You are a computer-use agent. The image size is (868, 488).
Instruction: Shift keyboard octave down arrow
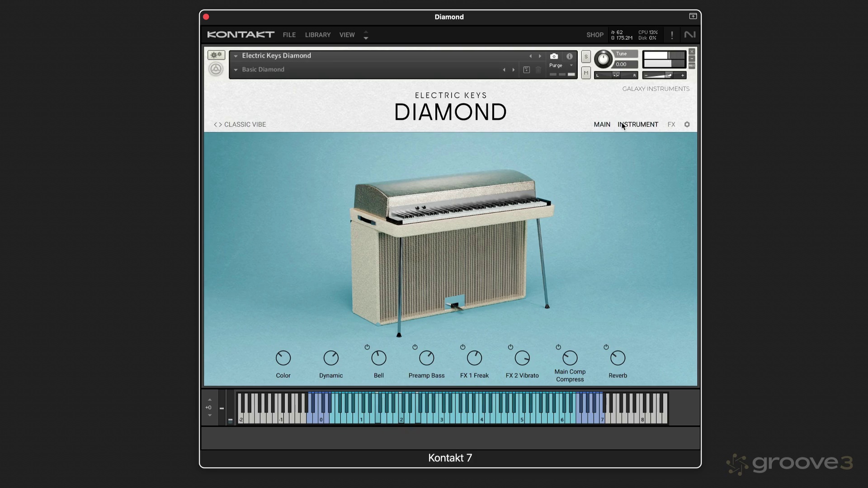(209, 415)
